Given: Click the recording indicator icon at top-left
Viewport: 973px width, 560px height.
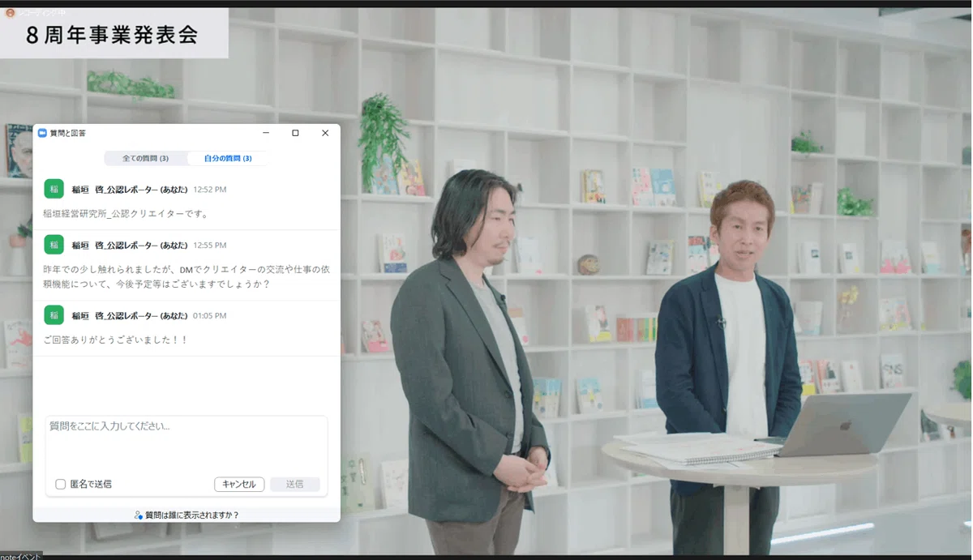Looking at the screenshot, I should pos(10,13).
